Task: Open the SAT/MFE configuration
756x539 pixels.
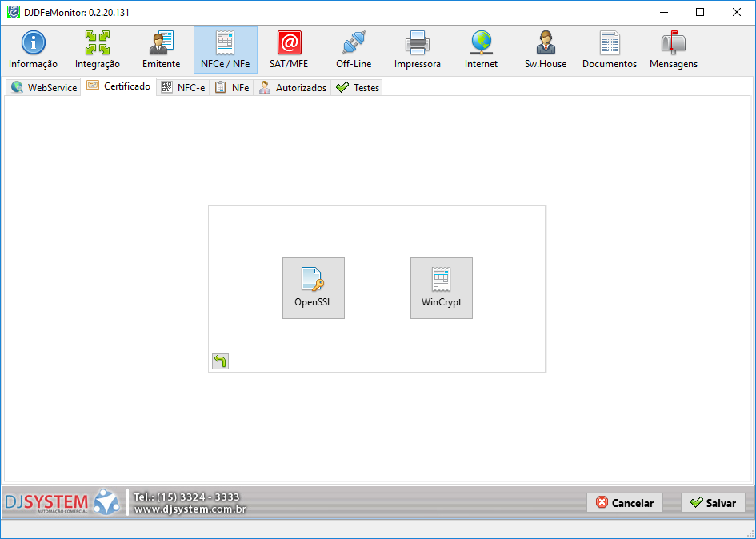Action: [289, 50]
